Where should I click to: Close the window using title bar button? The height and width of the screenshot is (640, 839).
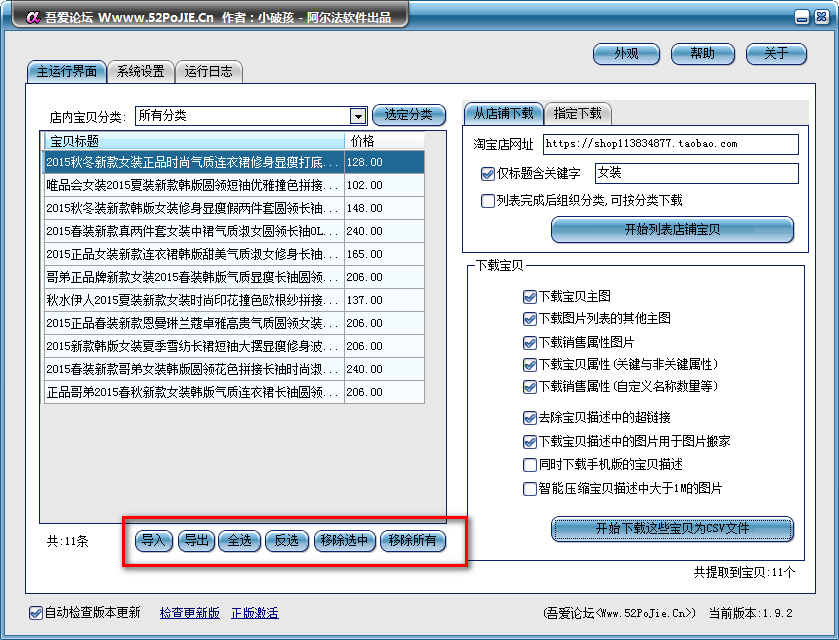(x=821, y=17)
